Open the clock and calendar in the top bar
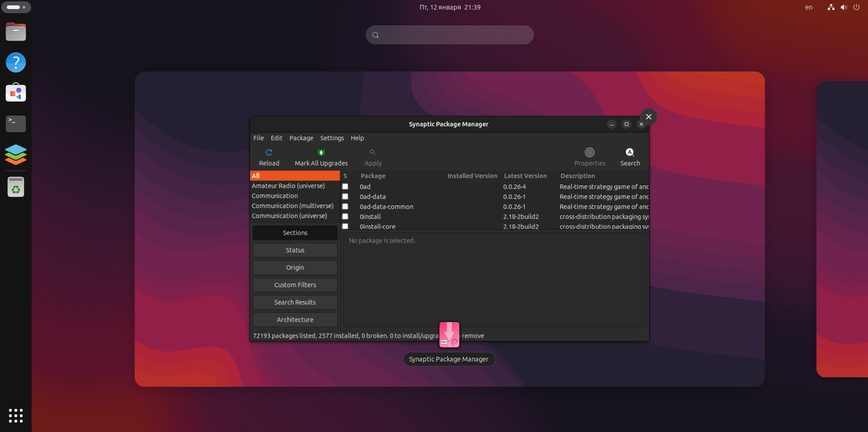Viewport: 868px width, 432px height. [450, 8]
